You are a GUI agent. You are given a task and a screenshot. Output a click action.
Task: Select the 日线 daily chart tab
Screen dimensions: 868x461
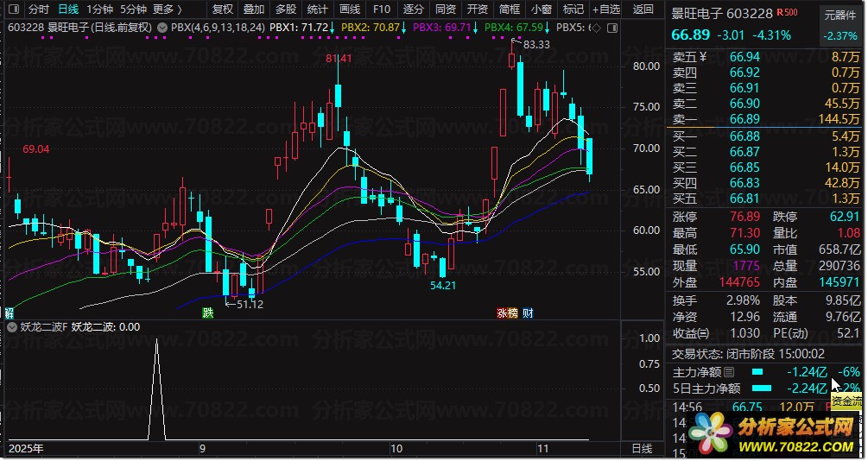(68, 9)
